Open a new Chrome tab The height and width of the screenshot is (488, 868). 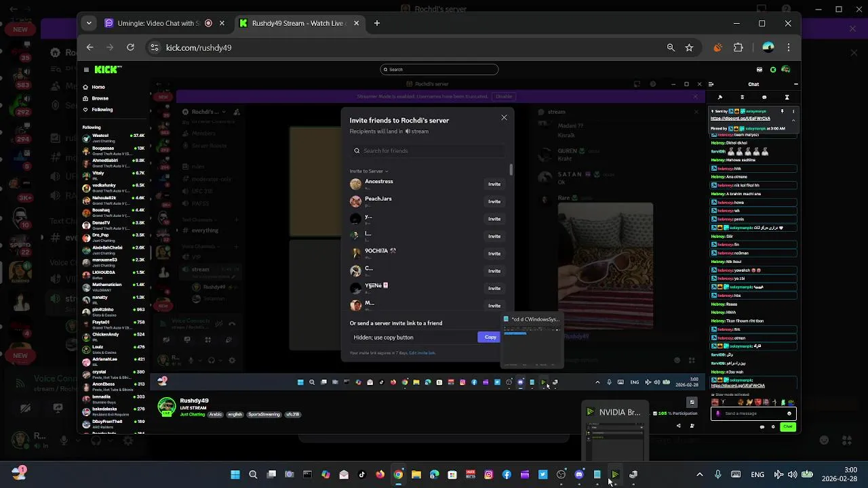[377, 23]
